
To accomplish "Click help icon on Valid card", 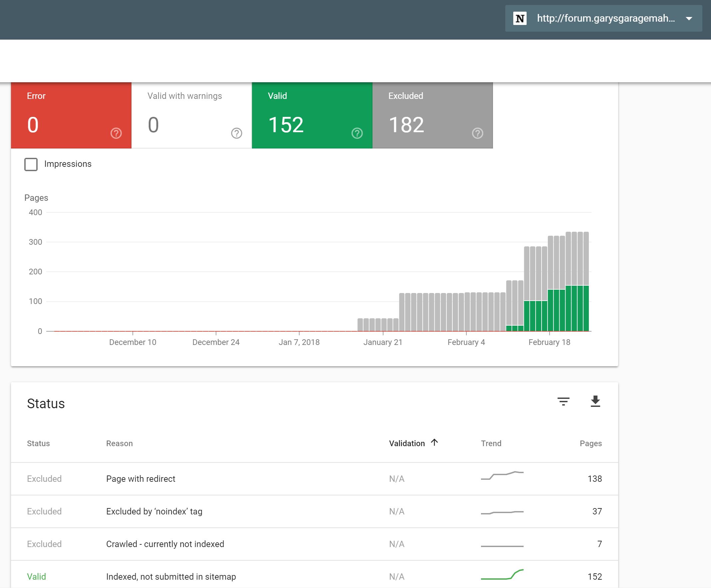I will tap(357, 133).
